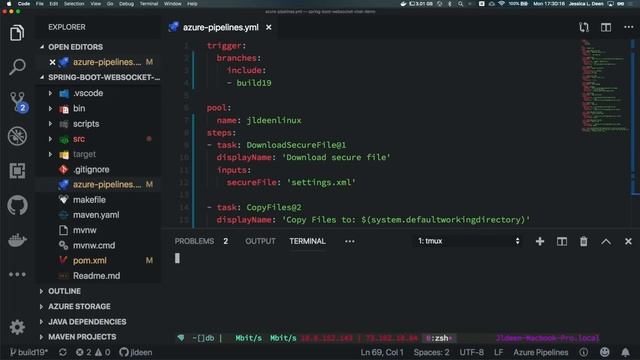
Task: Change language mode Azure Pipelines
Action: click(x=540, y=352)
